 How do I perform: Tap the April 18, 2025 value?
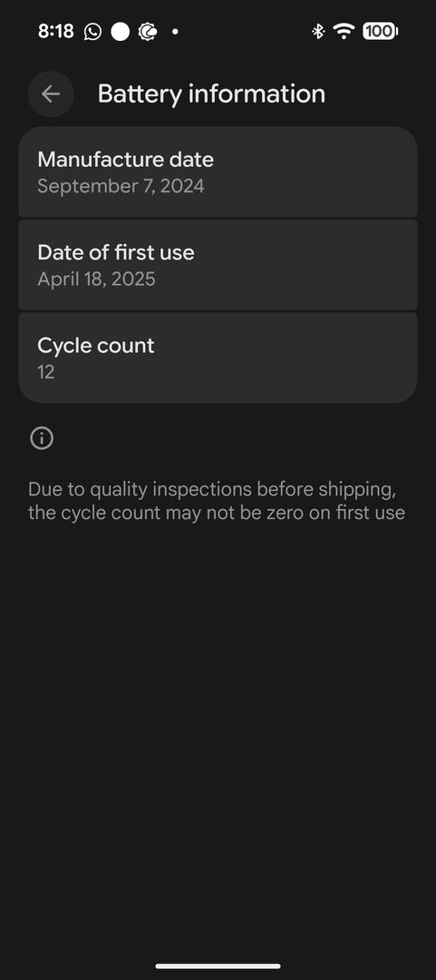coord(96,279)
